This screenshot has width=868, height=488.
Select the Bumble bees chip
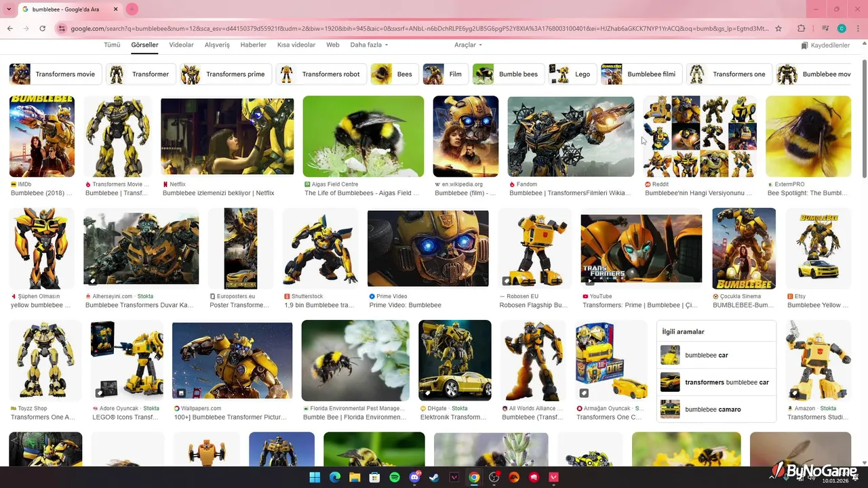pyautogui.click(x=509, y=74)
